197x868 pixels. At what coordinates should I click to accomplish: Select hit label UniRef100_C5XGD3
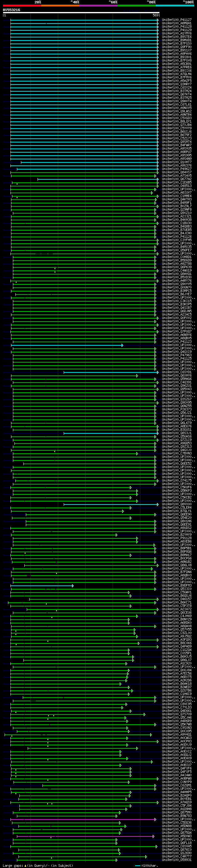coord(177,118)
